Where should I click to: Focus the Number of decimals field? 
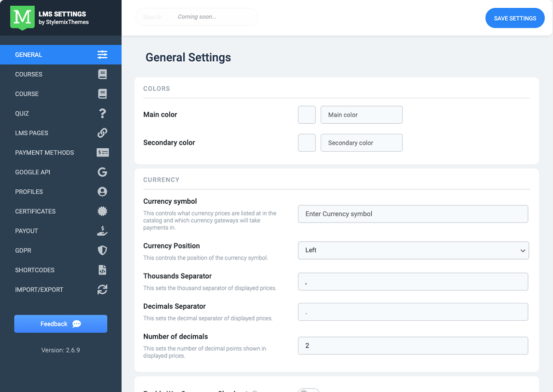click(413, 346)
